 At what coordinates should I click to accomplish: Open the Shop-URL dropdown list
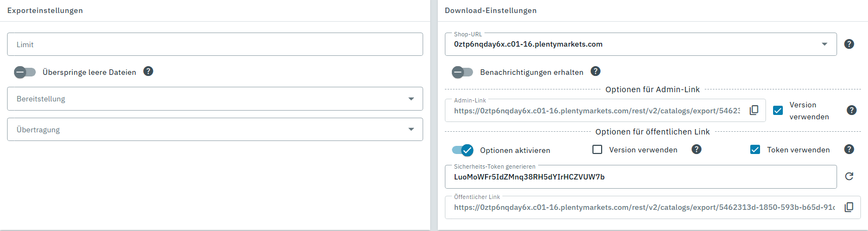tap(824, 44)
